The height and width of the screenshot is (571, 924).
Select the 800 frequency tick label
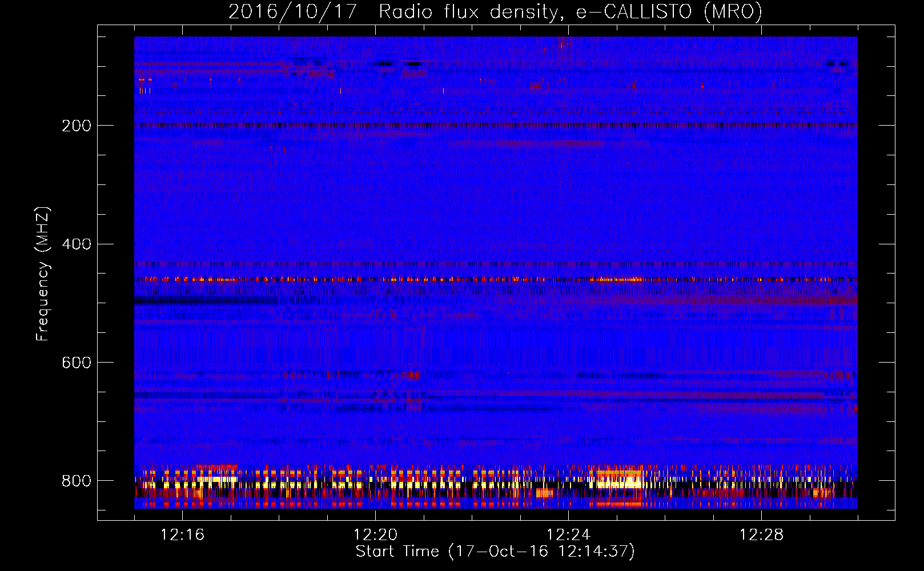coord(77,481)
